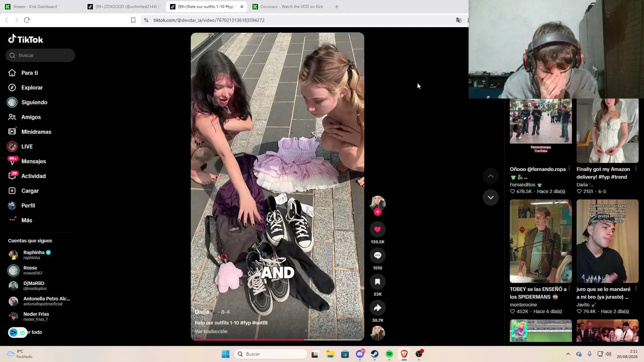644x362 pixels.
Task: Open a new browser tab
Action: (x=337, y=7)
